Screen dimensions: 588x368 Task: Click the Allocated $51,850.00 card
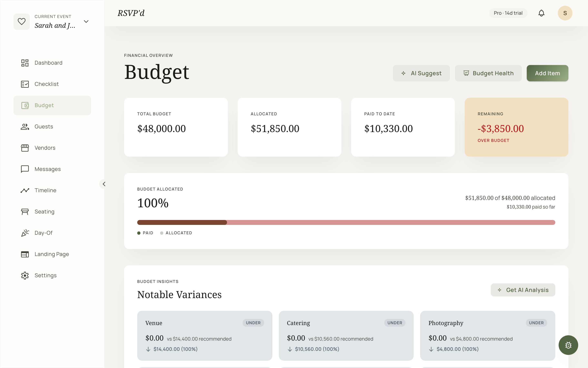pyautogui.click(x=289, y=127)
